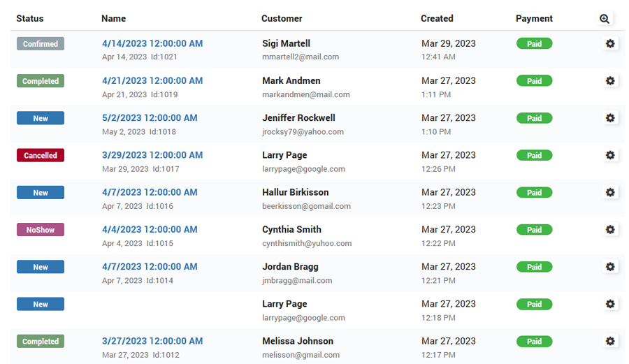Open gear settings for Sigi Martell booking

(x=610, y=43)
